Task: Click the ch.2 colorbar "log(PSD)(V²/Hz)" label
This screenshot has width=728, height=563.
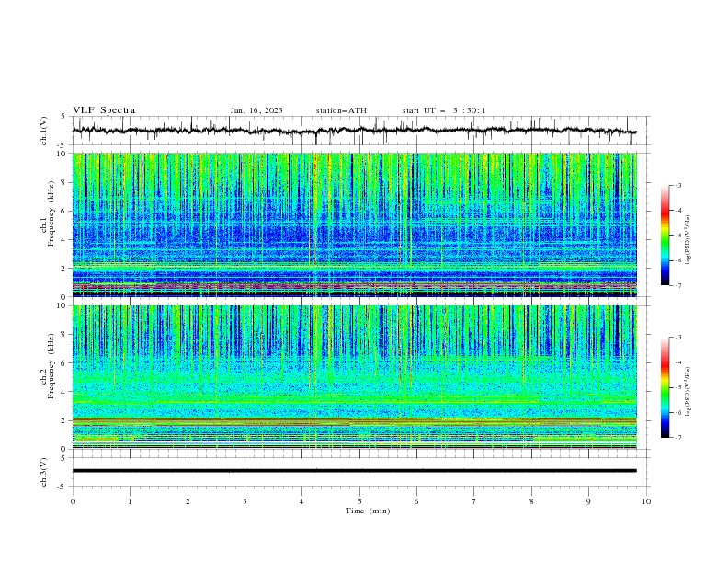Action: pos(688,391)
